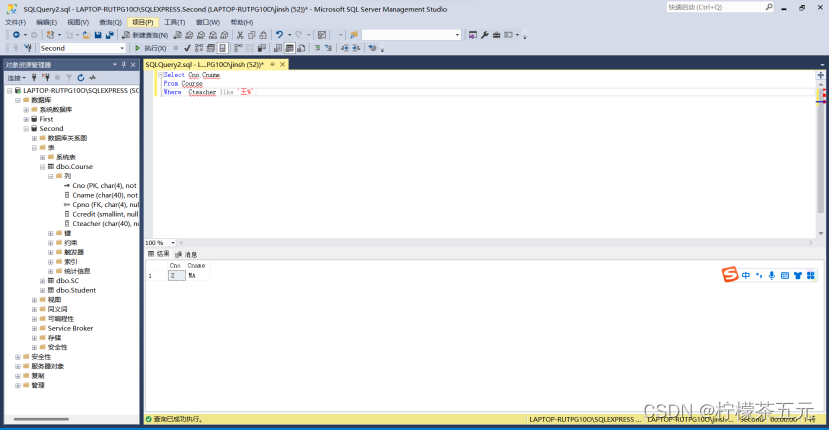Collapse the dbo.Course table node

pos(43,167)
